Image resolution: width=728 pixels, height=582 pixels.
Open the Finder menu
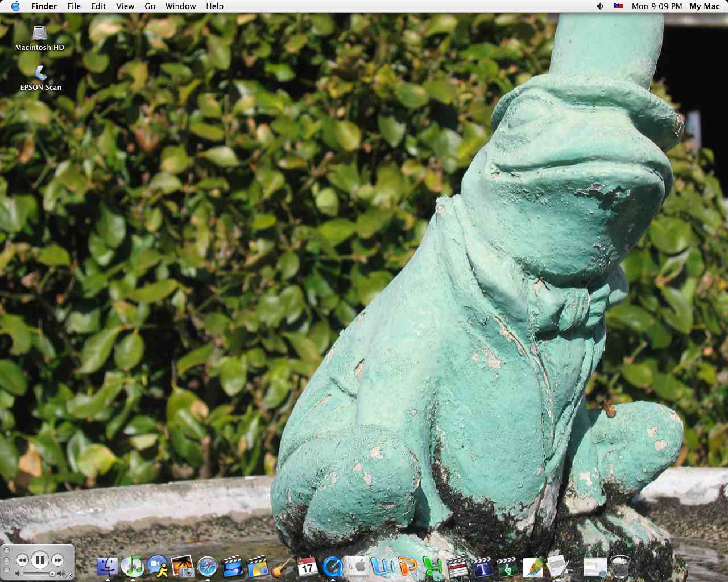[x=44, y=6]
